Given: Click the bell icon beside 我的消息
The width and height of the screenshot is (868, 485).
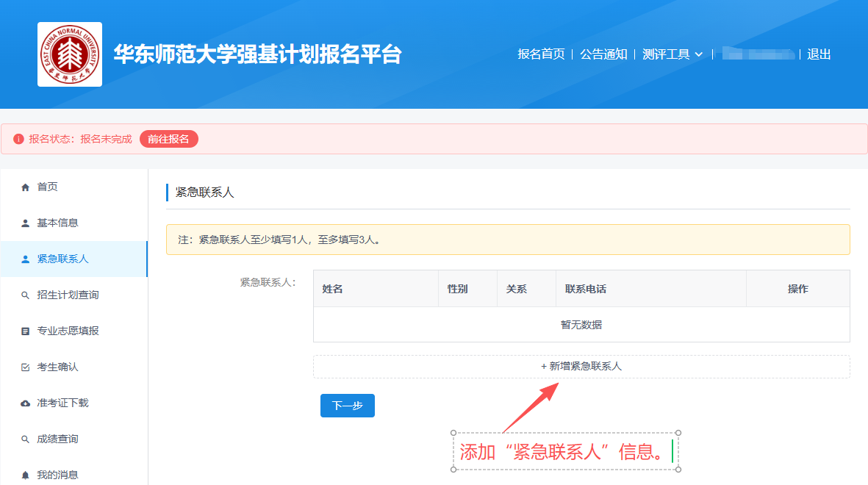Looking at the screenshot, I should point(26,475).
